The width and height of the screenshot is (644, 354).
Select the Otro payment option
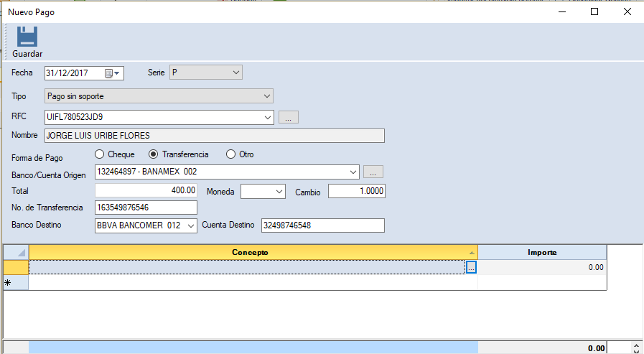[x=230, y=154]
